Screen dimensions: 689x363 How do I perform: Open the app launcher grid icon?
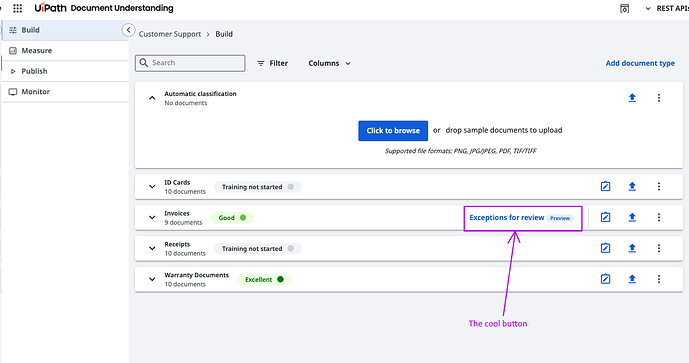(x=18, y=8)
